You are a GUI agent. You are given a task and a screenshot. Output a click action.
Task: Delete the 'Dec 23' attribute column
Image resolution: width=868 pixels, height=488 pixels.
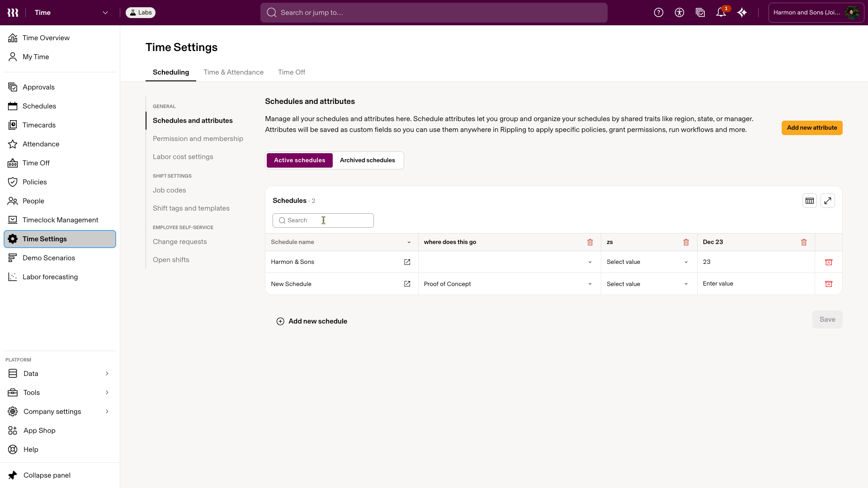pos(804,242)
